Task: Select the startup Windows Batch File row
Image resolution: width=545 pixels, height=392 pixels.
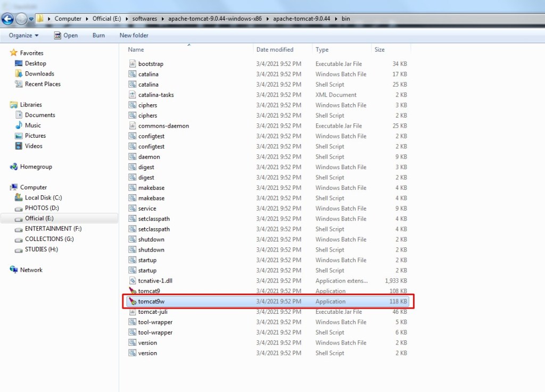Action: [268, 260]
